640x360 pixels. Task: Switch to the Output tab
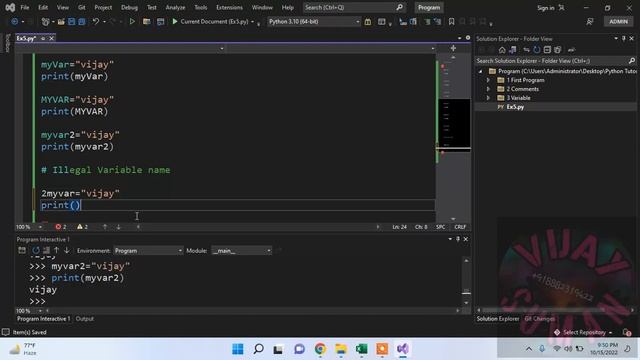pyautogui.click(x=84, y=319)
